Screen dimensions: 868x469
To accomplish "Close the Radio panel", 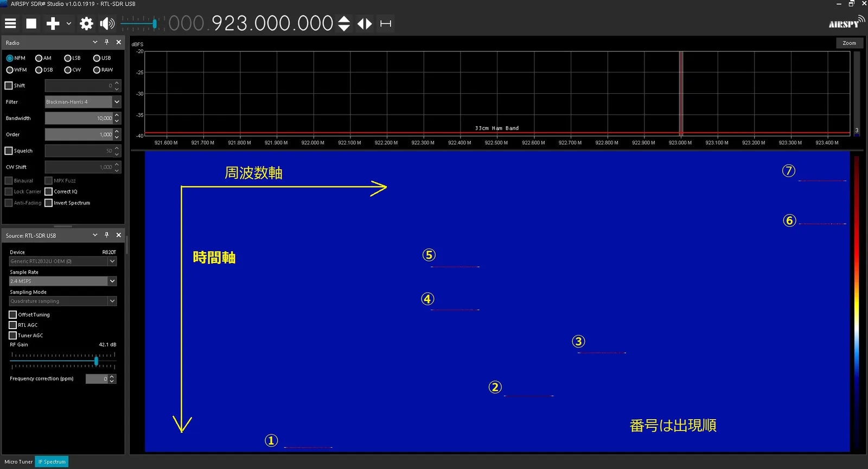I will [119, 42].
